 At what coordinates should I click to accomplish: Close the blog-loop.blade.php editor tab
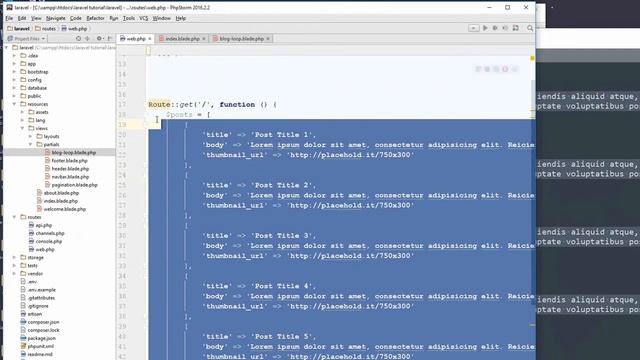(268, 39)
